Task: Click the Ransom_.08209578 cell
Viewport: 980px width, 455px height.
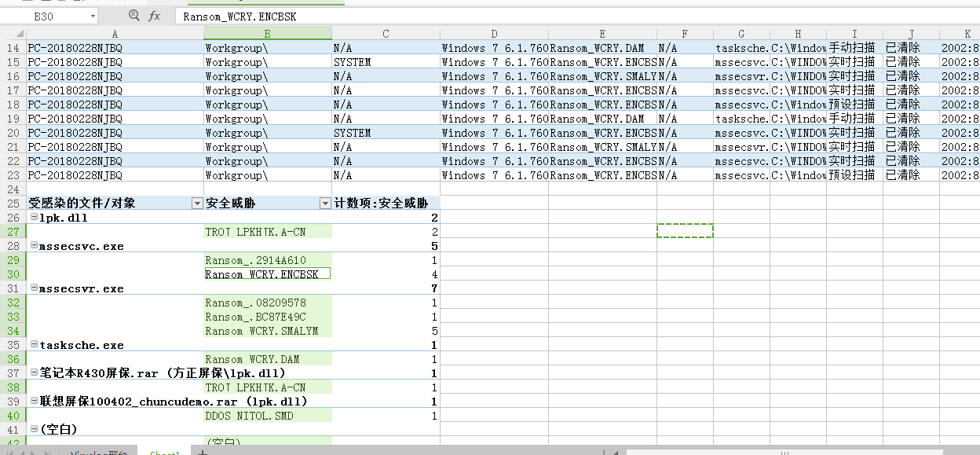Action: (x=268, y=303)
